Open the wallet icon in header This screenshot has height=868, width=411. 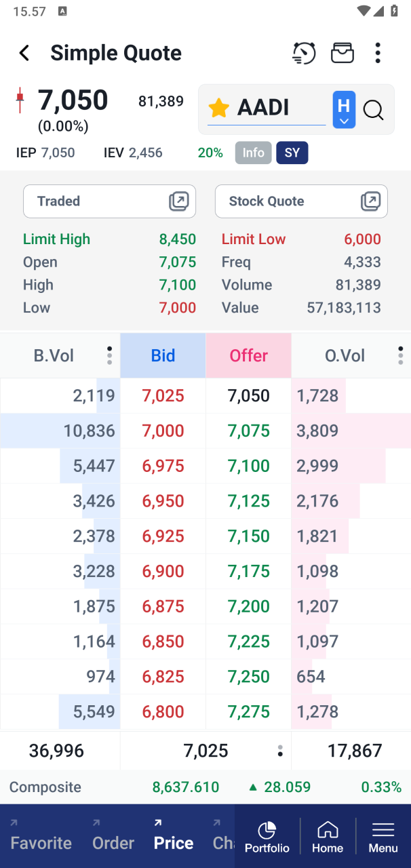click(x=342, y=53)
